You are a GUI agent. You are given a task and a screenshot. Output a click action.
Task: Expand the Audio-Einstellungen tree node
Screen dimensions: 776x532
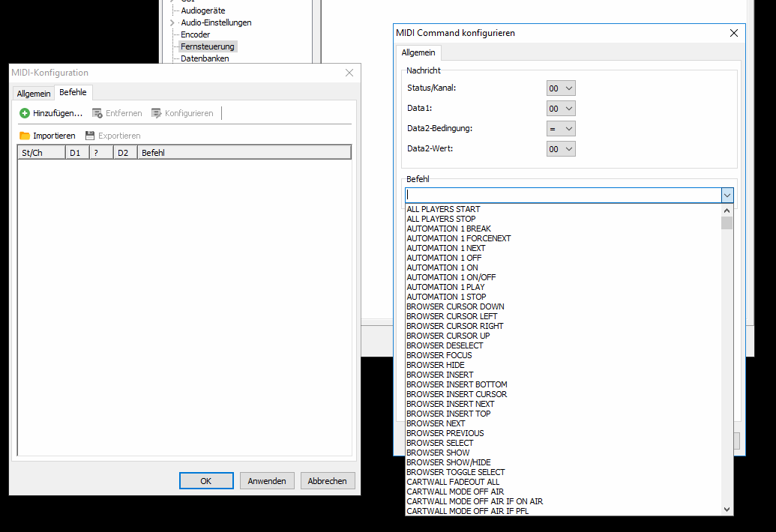pos(172,23)
